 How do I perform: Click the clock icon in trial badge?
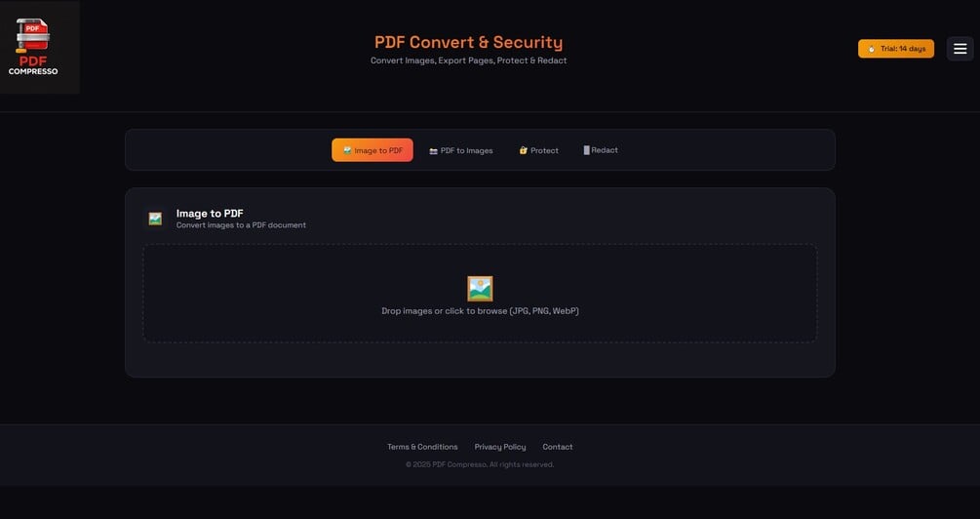click(x=871, y=49)
